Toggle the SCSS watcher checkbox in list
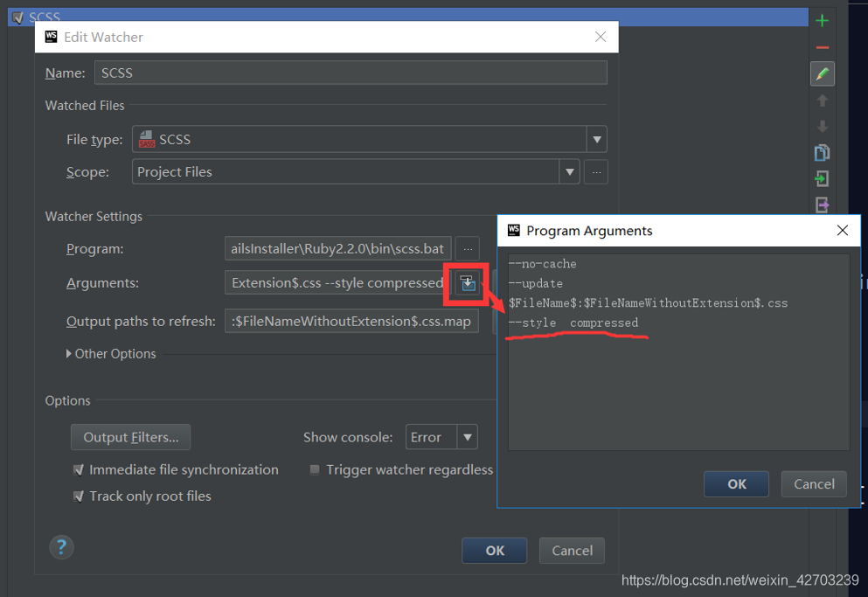The width and height of the screenshot is (868, 597). tap(17, 17)
